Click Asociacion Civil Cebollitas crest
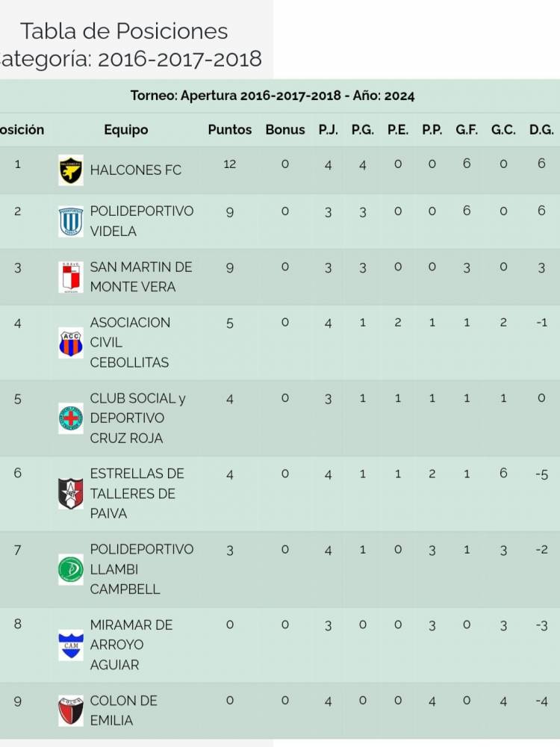560x747 pixels. (71, 343)
